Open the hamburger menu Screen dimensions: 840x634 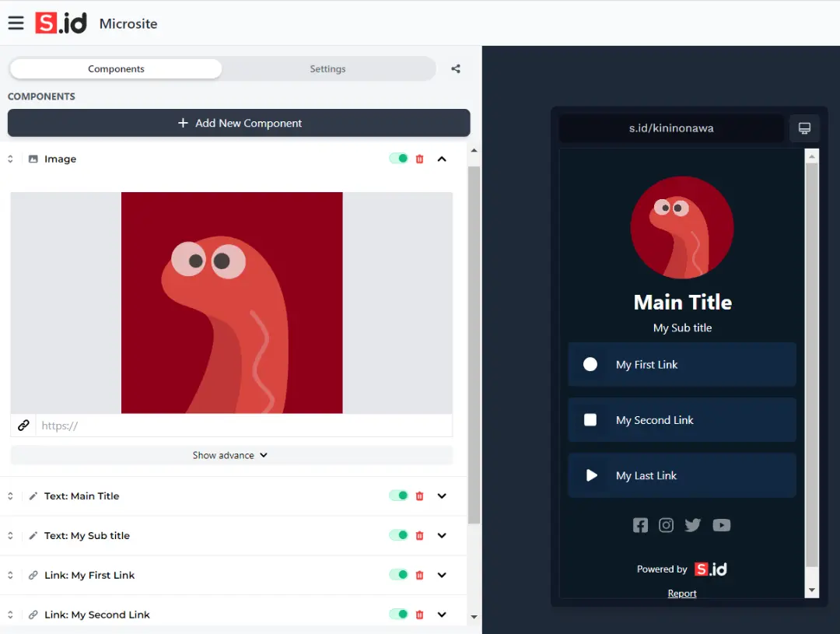pos(16,23)
